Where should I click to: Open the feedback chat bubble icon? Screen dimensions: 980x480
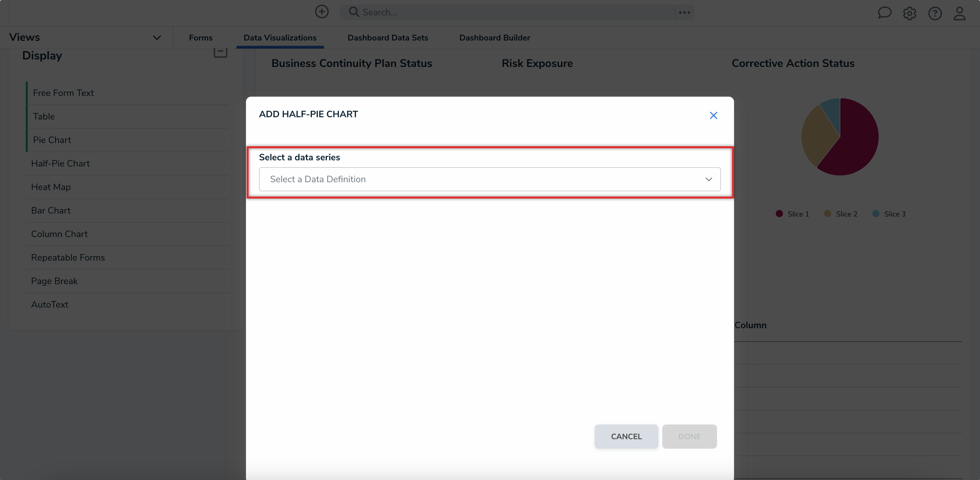point(884,13)
